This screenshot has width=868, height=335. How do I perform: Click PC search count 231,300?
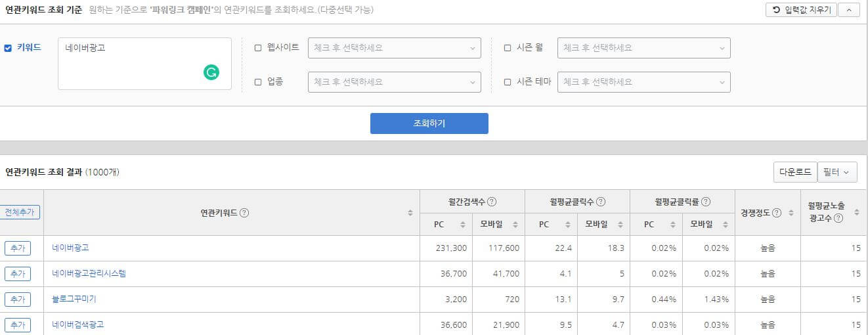point(451,248)
